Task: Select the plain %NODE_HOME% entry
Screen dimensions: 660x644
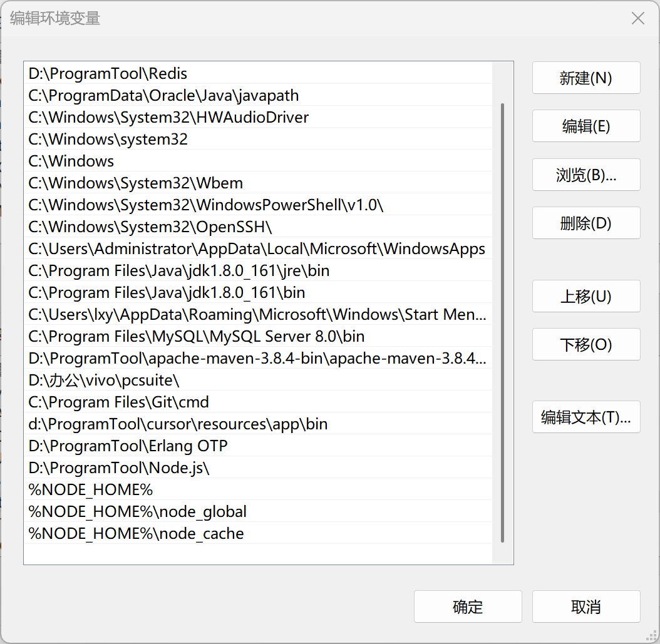Action: 258,489
